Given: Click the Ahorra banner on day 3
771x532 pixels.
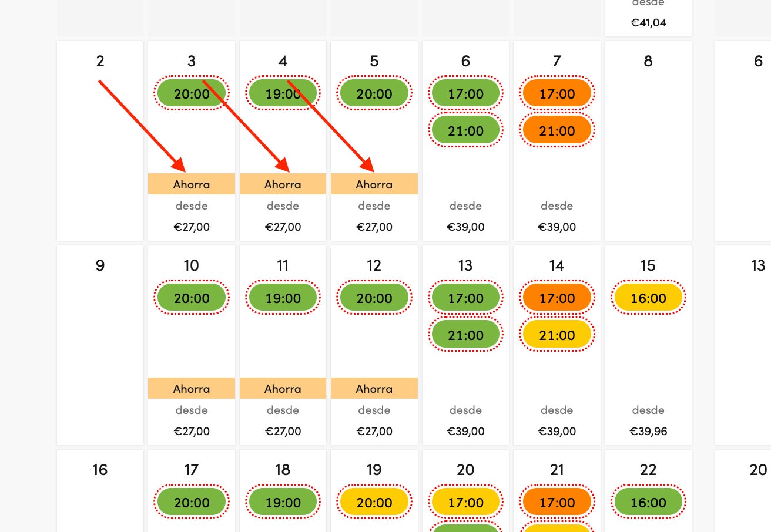Looking at the screenshot, I should coord(192,184).
